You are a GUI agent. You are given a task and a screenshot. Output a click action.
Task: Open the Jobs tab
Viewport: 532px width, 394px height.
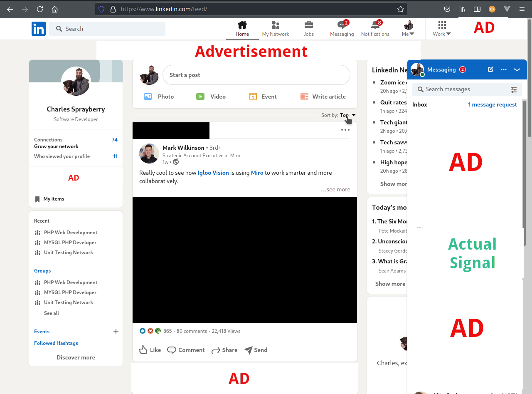309,29
